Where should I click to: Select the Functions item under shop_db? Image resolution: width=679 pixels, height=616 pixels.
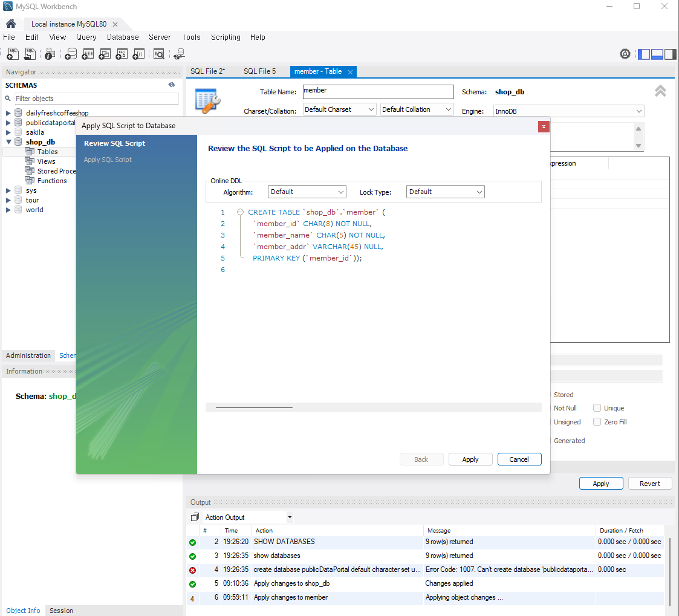[x=52, y=181]
